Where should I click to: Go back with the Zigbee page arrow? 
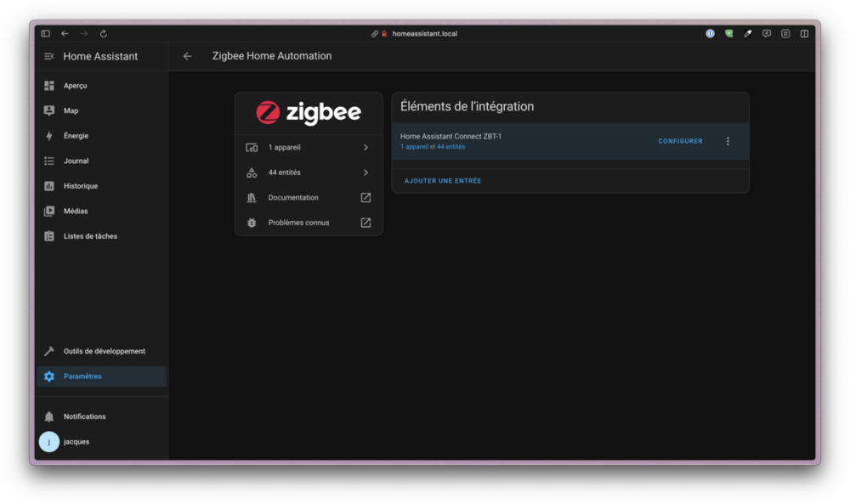(x=187, y=56)
